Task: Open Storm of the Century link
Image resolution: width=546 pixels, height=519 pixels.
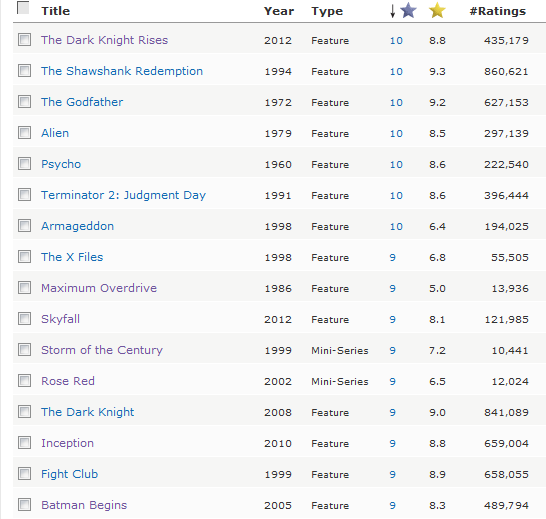Action: (x=102, y=350)
